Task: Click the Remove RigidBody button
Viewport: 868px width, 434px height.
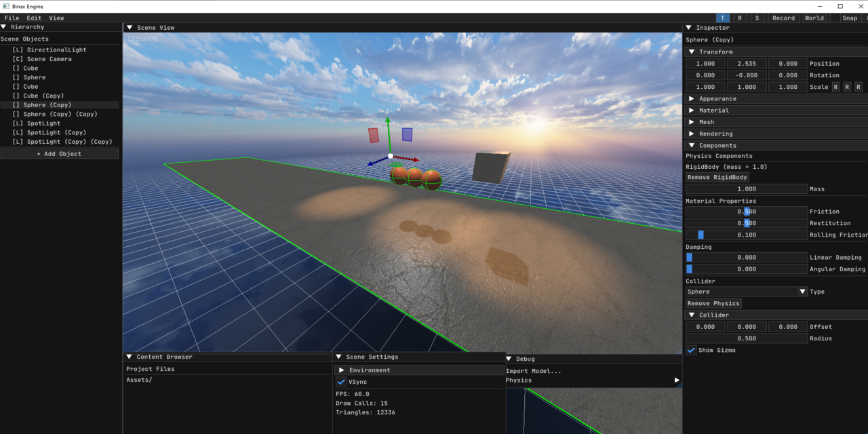Action: point(717,178)
